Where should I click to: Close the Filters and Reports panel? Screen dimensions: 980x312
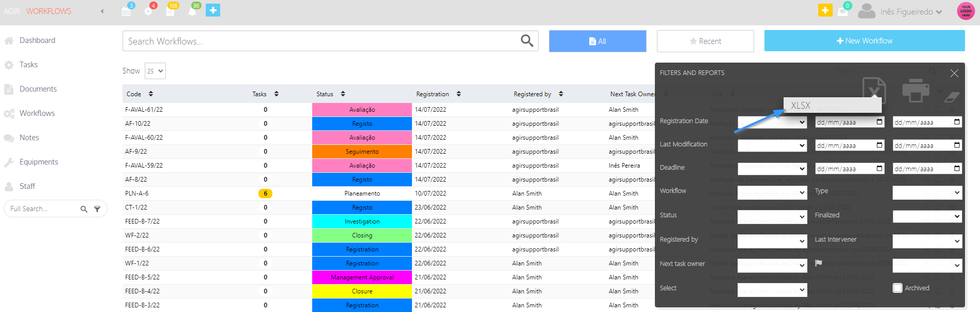click(x=954, y=73)
